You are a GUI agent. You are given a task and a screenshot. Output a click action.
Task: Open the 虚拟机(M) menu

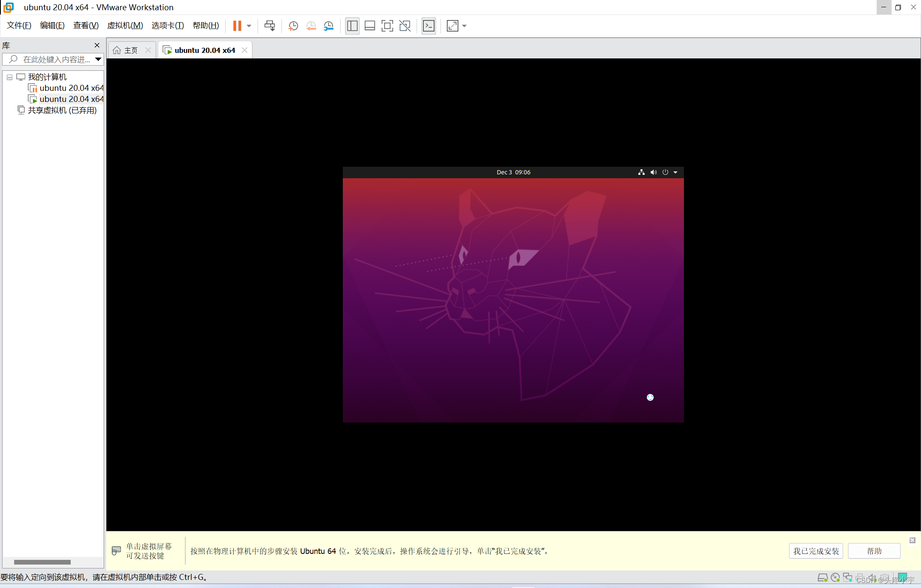tap(125, 26)
